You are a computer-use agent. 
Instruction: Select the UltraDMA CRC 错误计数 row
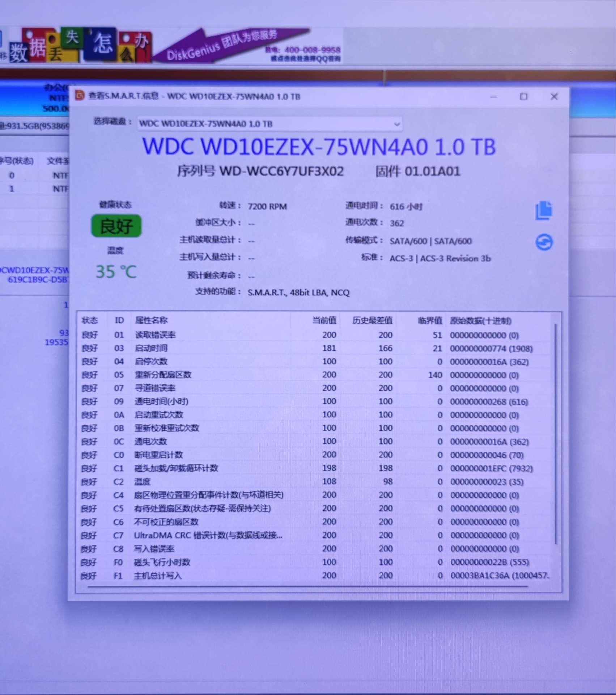pyautogui.click(x=315, y=535)
